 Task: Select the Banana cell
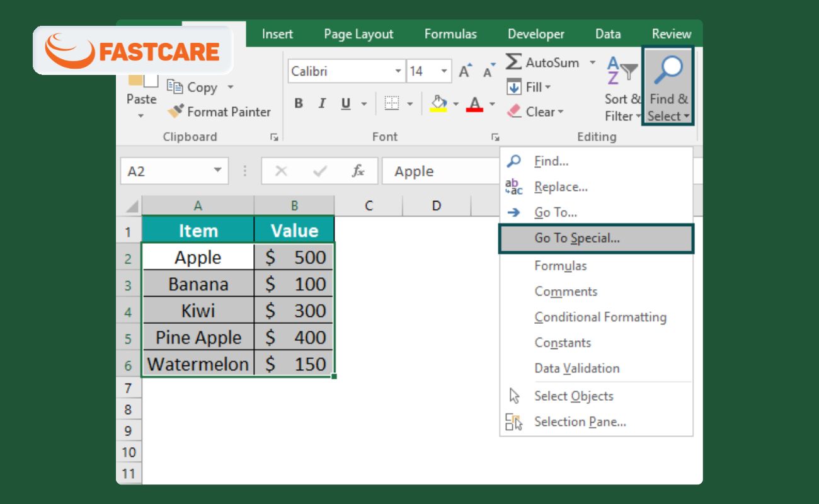[198, 284]
